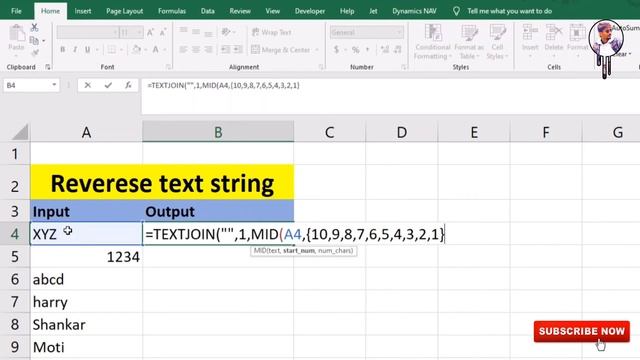Viewport: 640px width, 360px height.
Task: Open the Cell Styles gallery
Action: pos(497,42)
